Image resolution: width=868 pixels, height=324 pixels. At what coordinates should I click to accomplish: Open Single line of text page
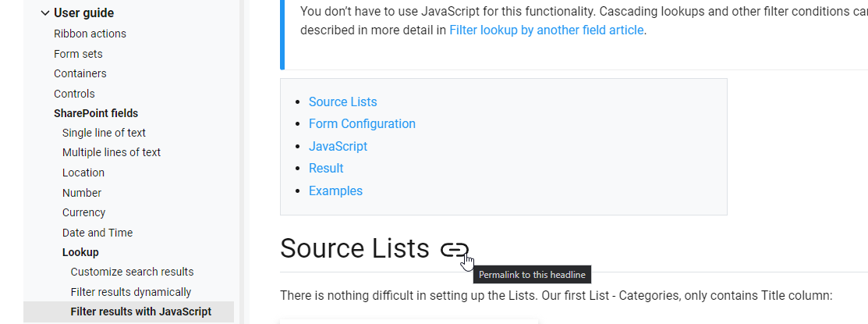tap(104, 133)
